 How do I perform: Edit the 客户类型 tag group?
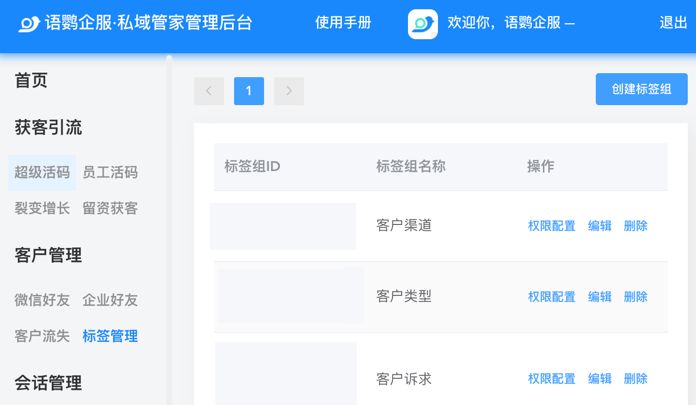click(x=600, y=297)
